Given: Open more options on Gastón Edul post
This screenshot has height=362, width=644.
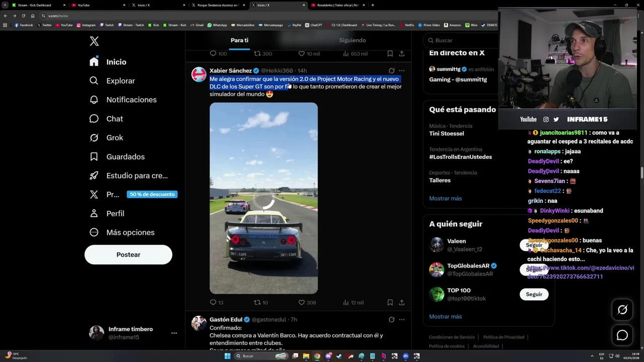Looking at the screenshot, I should pos(401,320).
